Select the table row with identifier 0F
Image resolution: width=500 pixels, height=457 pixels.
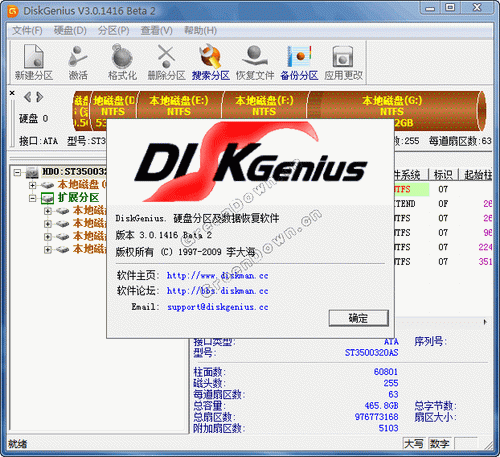tap(442, 204)
